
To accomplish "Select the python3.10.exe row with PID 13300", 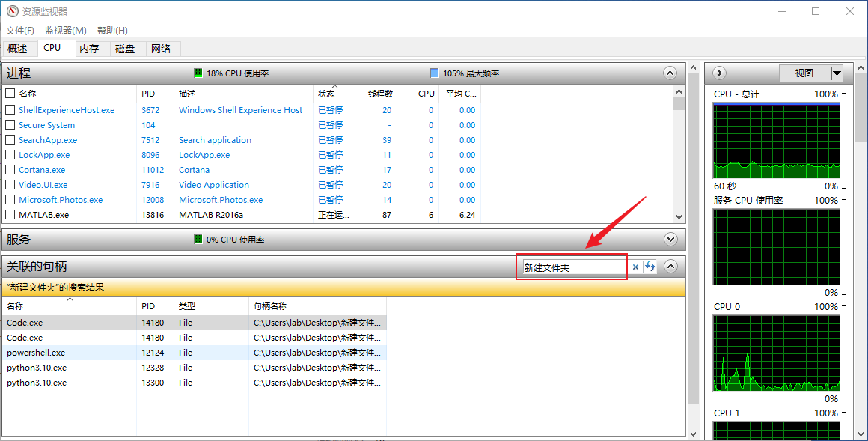I will [x=194, y=383].
